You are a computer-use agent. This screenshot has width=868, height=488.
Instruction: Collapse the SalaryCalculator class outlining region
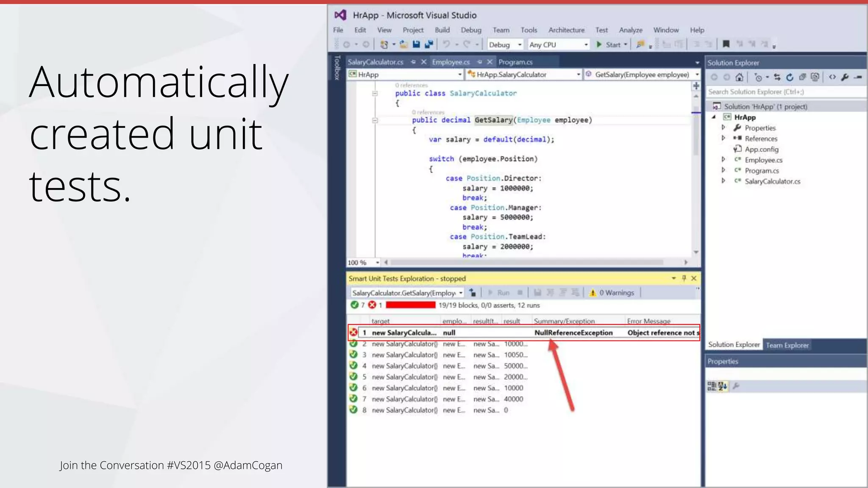tap(375, 93)
